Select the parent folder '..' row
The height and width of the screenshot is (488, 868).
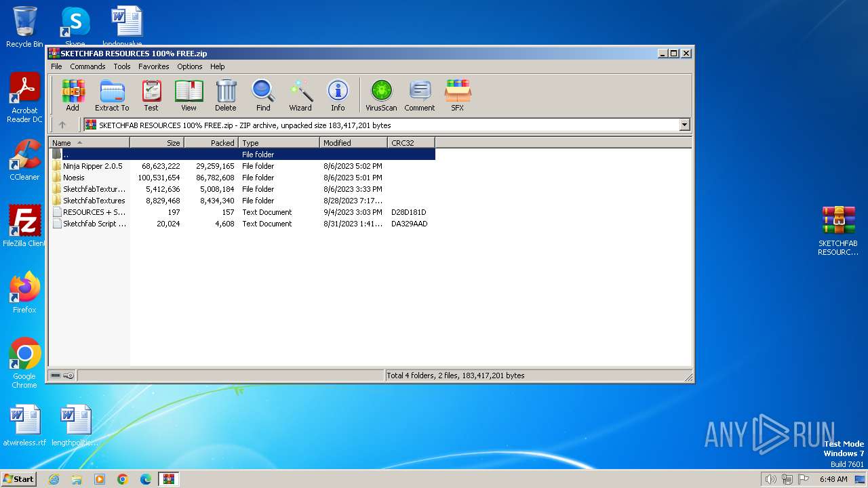(x=242, y=155)
